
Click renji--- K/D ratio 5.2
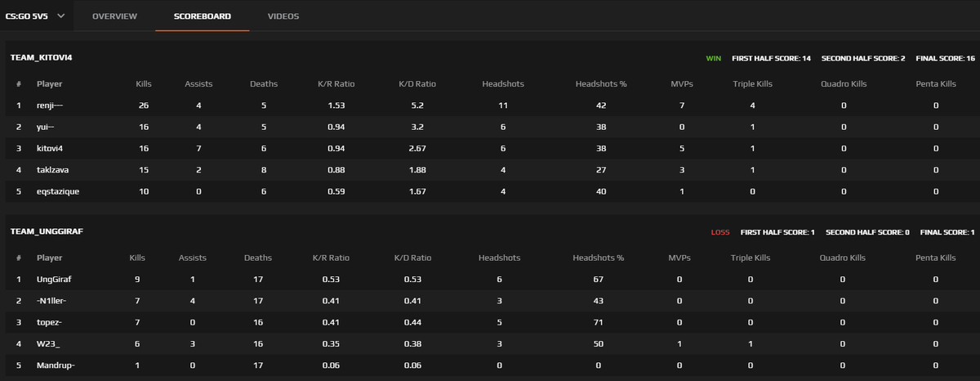tap(417, 105)
